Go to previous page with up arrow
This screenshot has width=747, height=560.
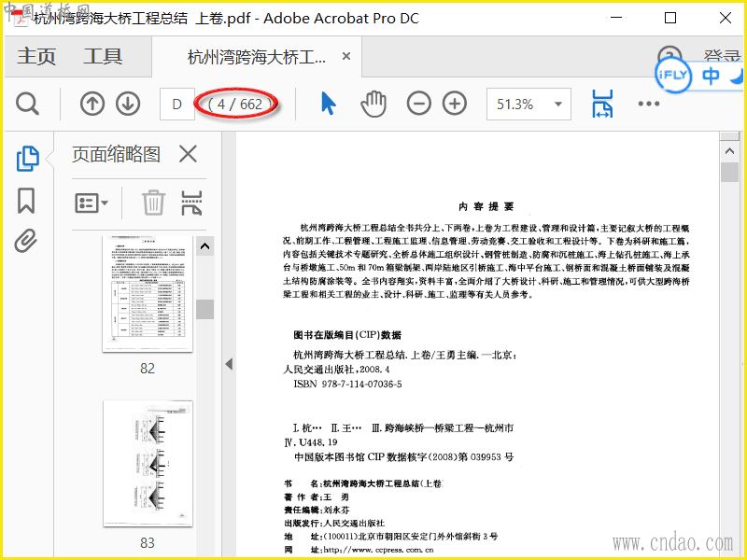(92, 104)
